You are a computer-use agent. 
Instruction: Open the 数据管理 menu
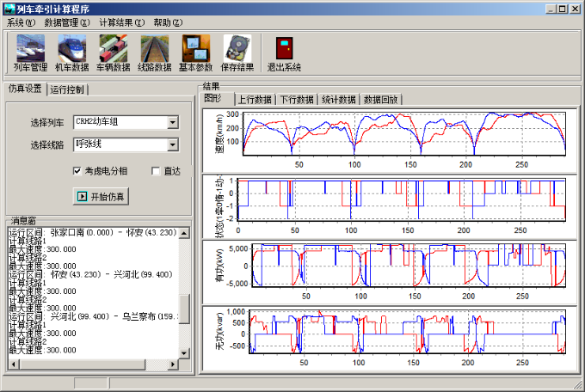pos(66,21)
